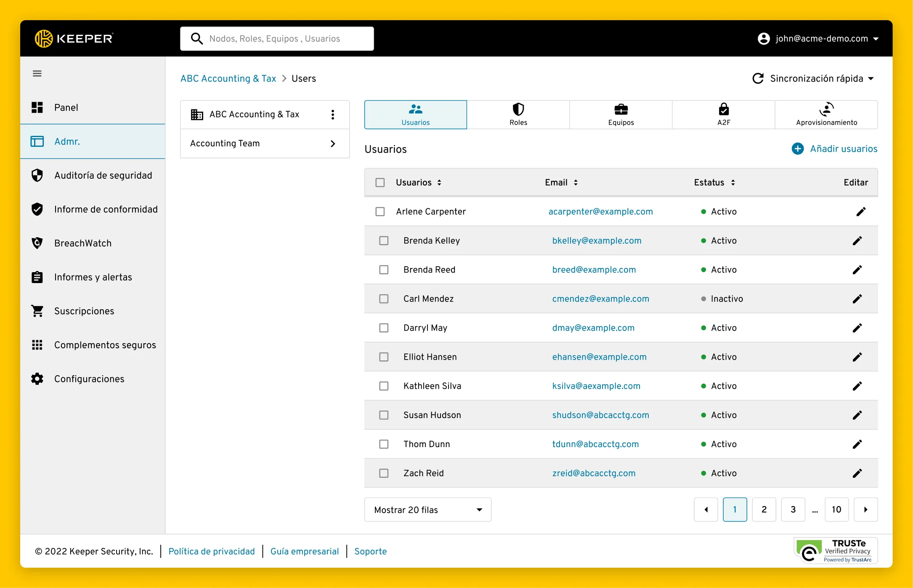Click Añadir usuarios button
Viewport: 913px width, 588px height.
(x=834, y=148)
